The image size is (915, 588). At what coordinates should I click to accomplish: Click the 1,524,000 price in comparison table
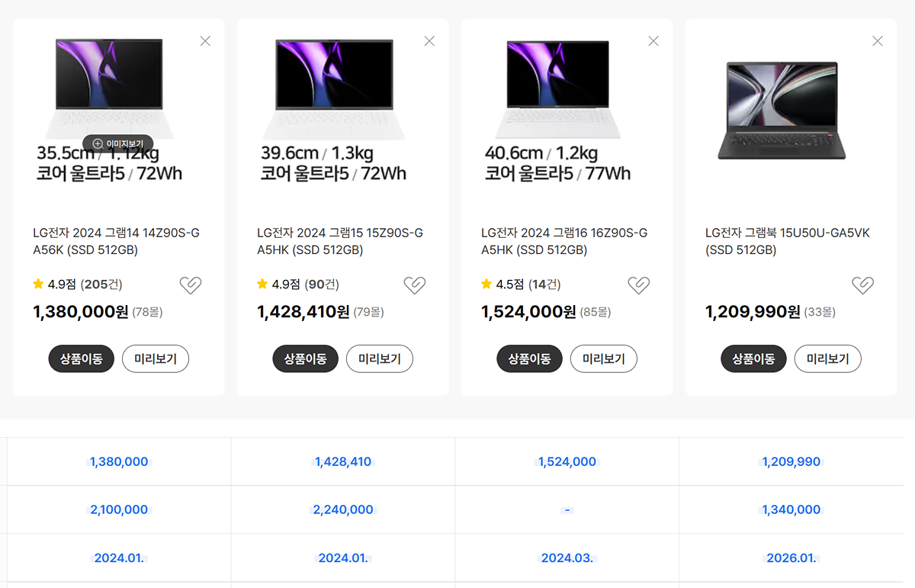point(567,461)
